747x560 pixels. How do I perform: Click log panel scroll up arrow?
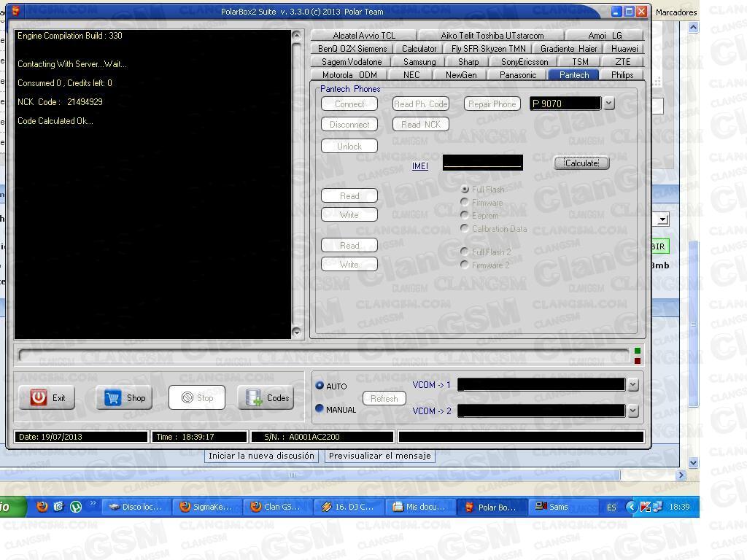[x=296, y=35]
